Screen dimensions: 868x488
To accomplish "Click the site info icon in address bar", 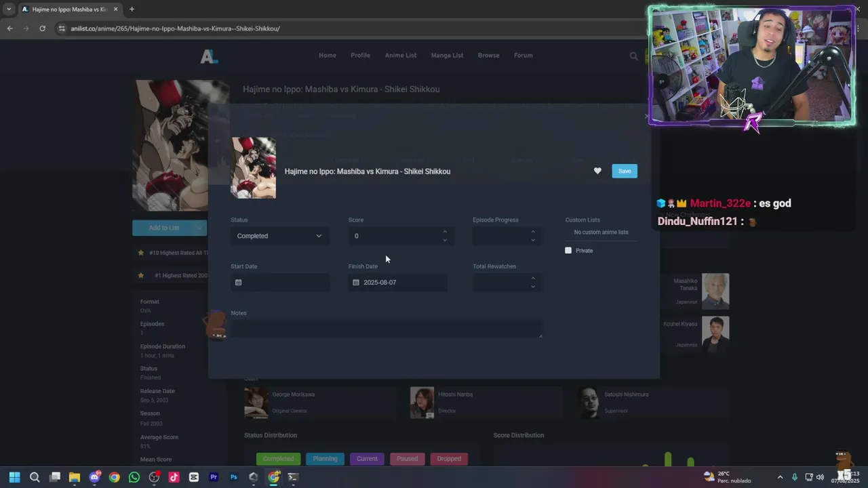I will 62,28.
